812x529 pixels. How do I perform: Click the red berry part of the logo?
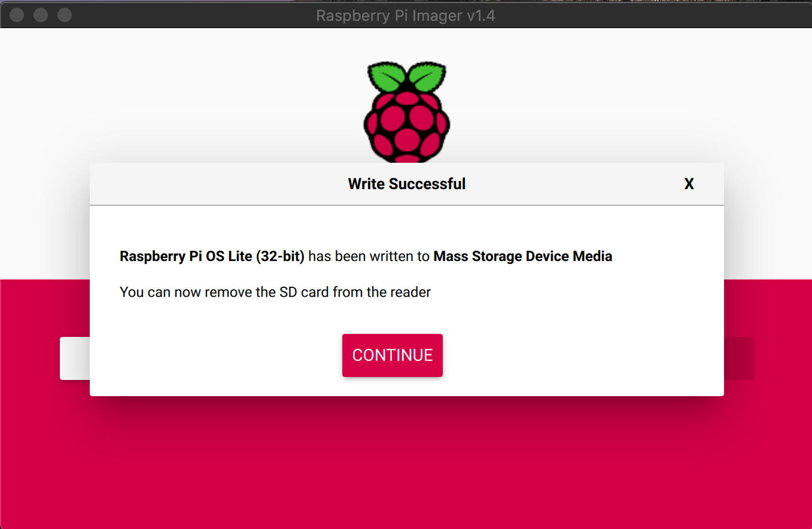pyautogui.click(x=406, y=127)
